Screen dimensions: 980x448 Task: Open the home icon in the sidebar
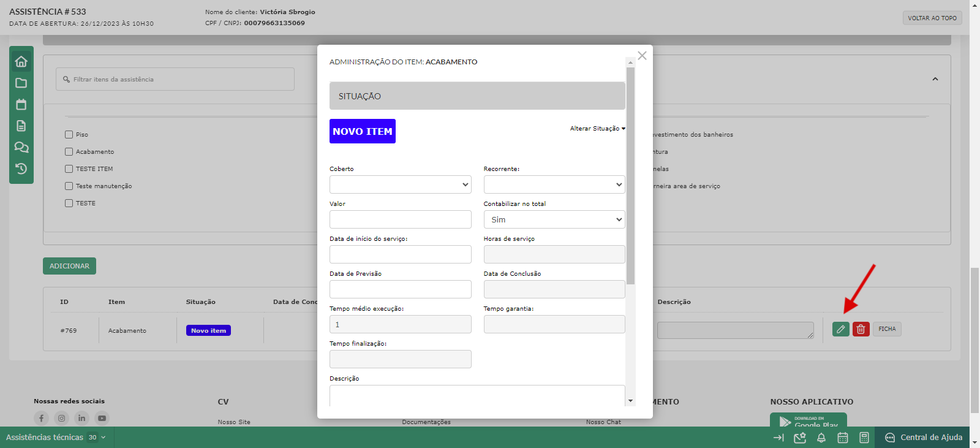coord(21,61)
